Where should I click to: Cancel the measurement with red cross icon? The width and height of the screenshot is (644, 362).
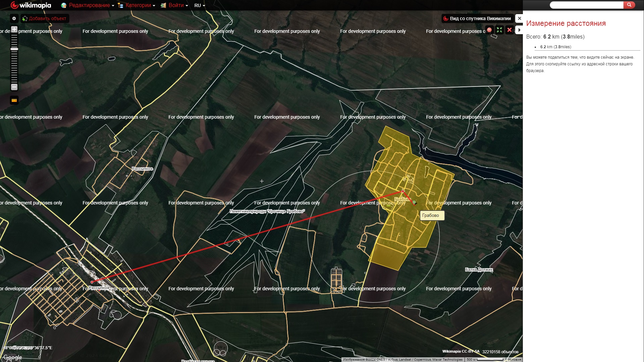point(509,30)
